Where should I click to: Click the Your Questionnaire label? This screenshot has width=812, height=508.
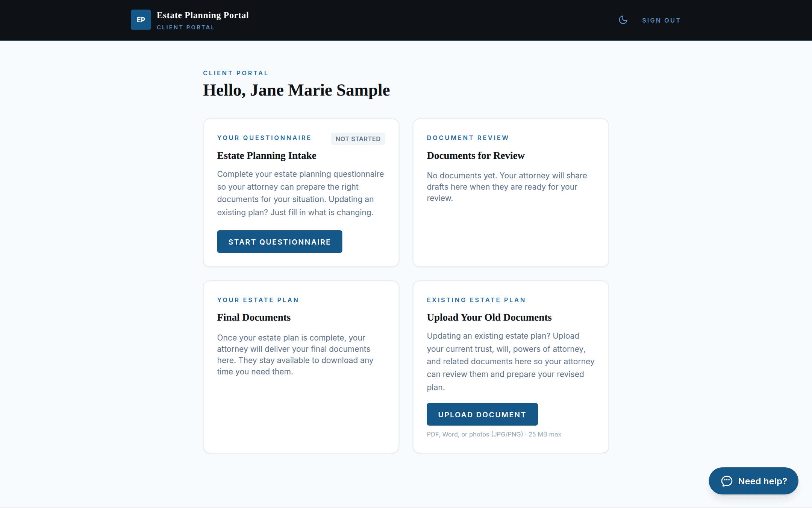click(264, 138)
